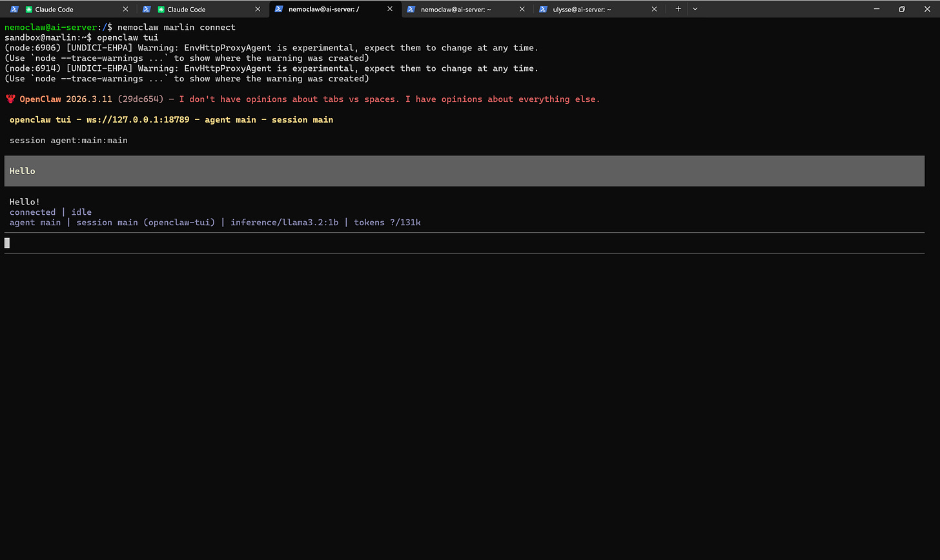Click the "tokens ?/131k" counter

[387, 223]
